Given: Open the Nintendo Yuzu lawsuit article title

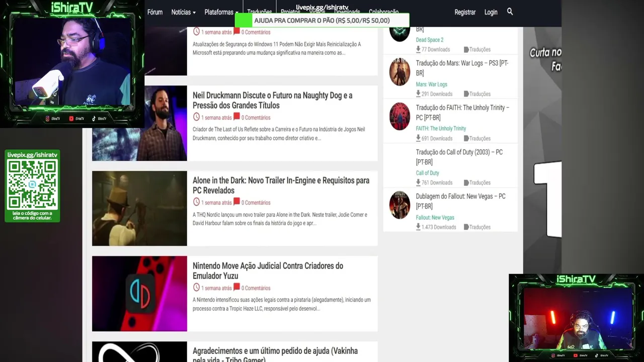Looking at the screenshot, I should tap(268, 271).
